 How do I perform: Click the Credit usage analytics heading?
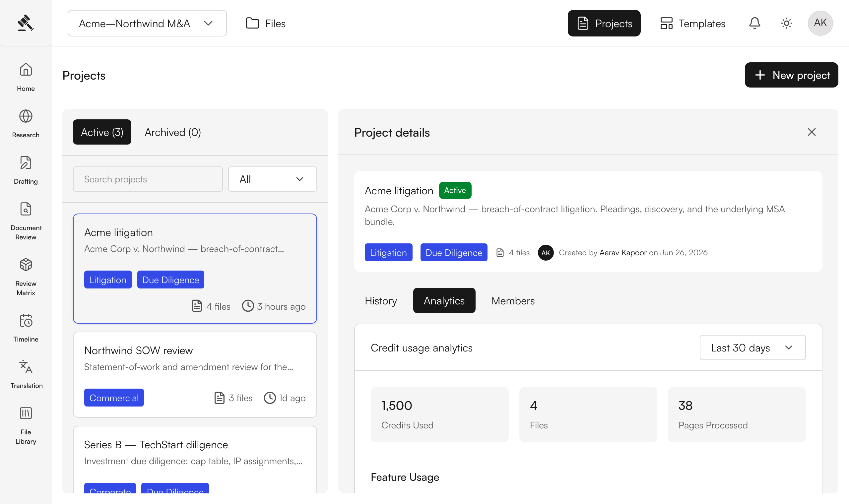(x=422, y=348)
